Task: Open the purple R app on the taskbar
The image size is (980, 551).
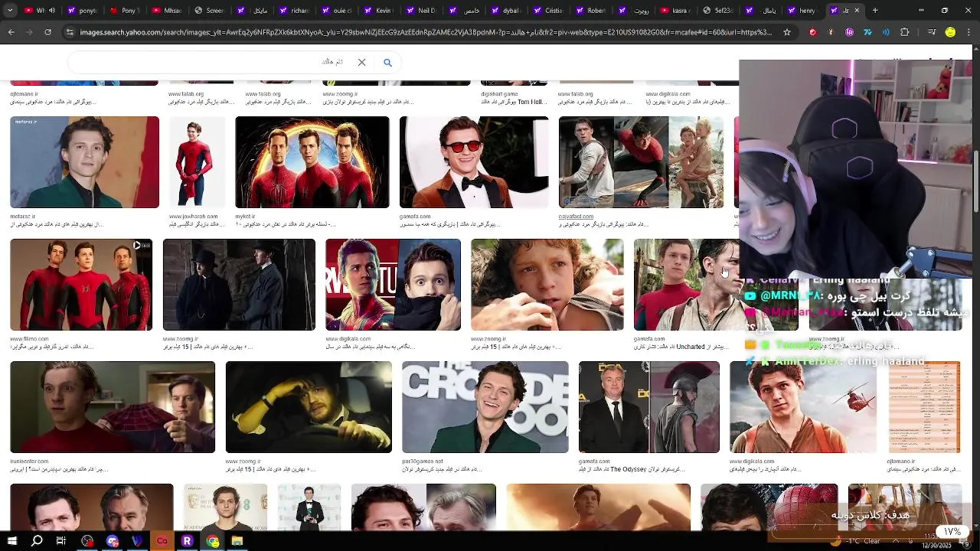Action: tap(187, 541)
